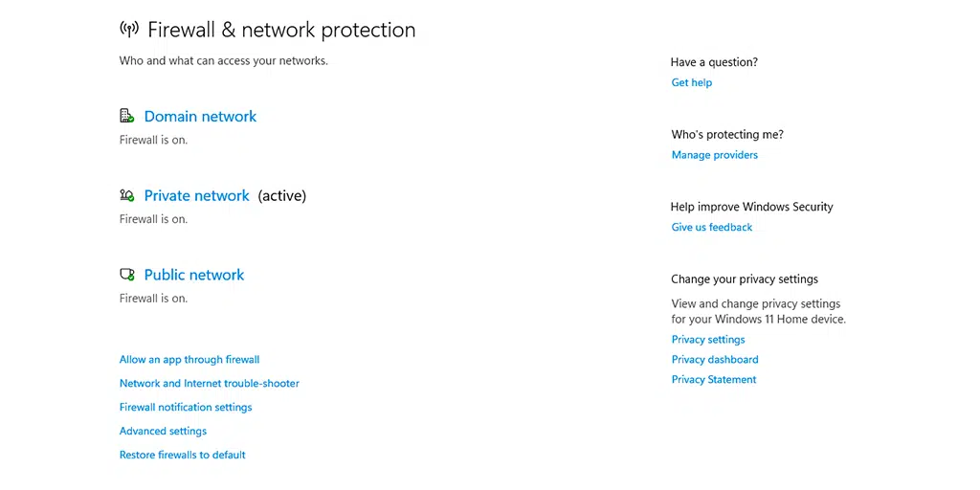This screenshot has height=490, width=980.
Task: Open Public network firewall settings
Action: pos(194,275)
